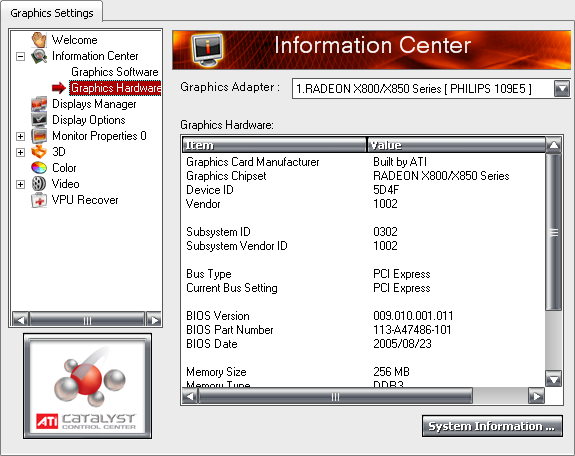
Task: Select VPU Recover tree item
Action: [85, 200]
